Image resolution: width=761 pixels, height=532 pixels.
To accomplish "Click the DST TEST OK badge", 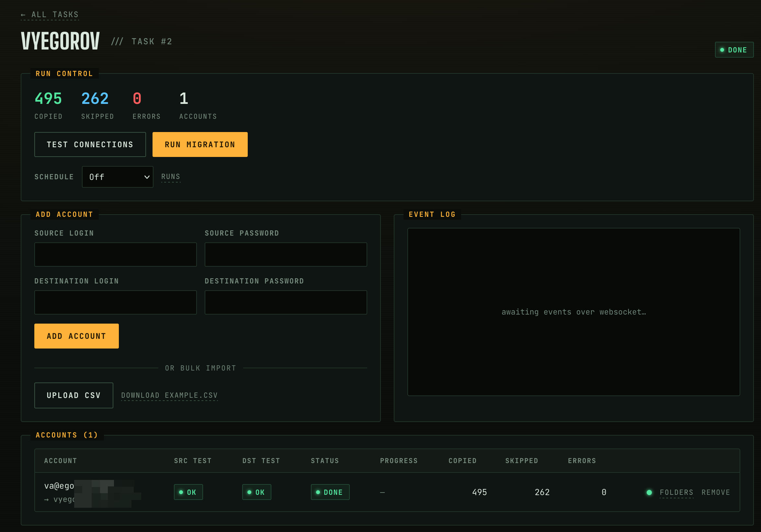I will tap(256, 492).
